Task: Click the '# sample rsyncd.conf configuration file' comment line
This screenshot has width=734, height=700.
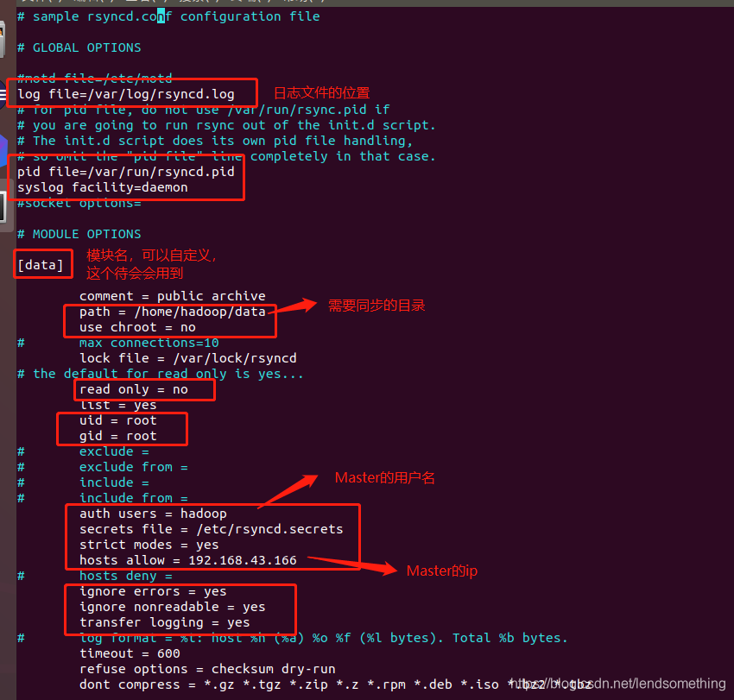Action: [x=168, y=17]
